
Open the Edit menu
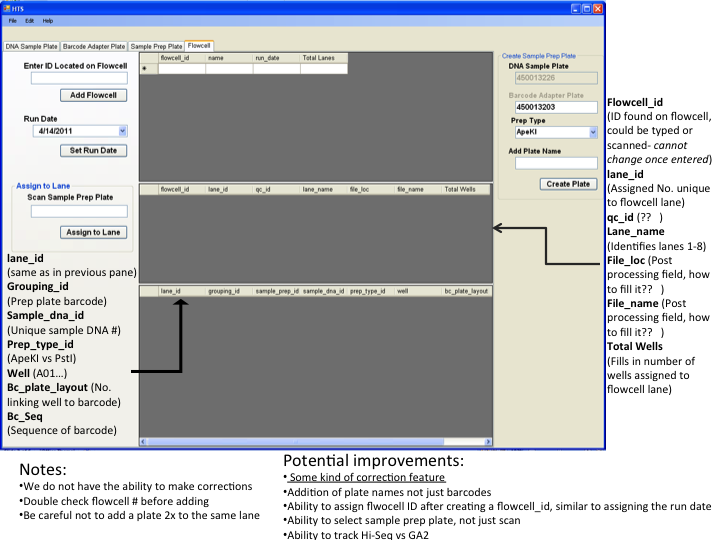[29, 21]
